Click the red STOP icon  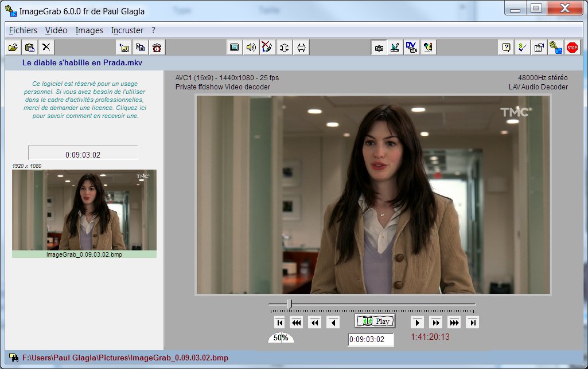pos(572,48)
